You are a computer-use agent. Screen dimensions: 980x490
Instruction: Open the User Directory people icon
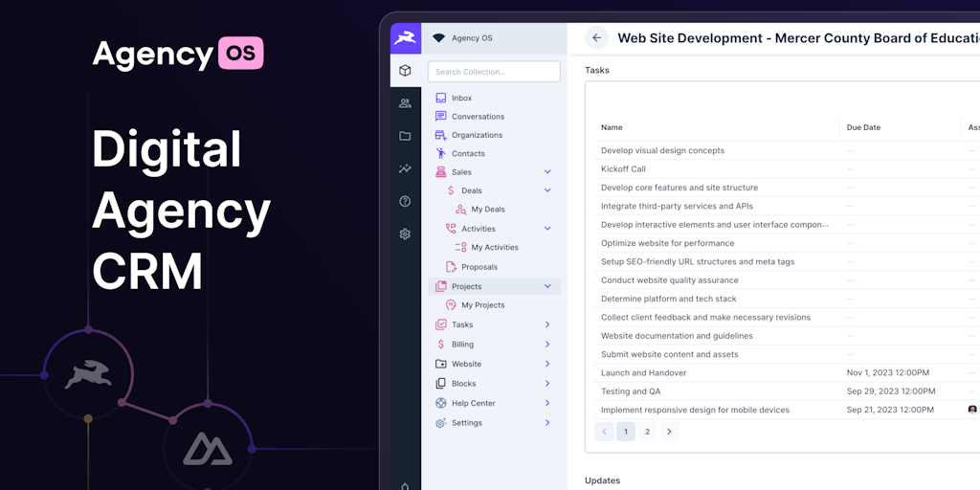click(x=405, y=103)
